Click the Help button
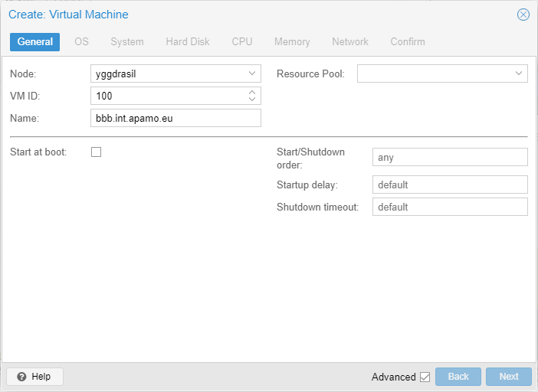This screenshot has width=538, height=392. tap(34, 377)
